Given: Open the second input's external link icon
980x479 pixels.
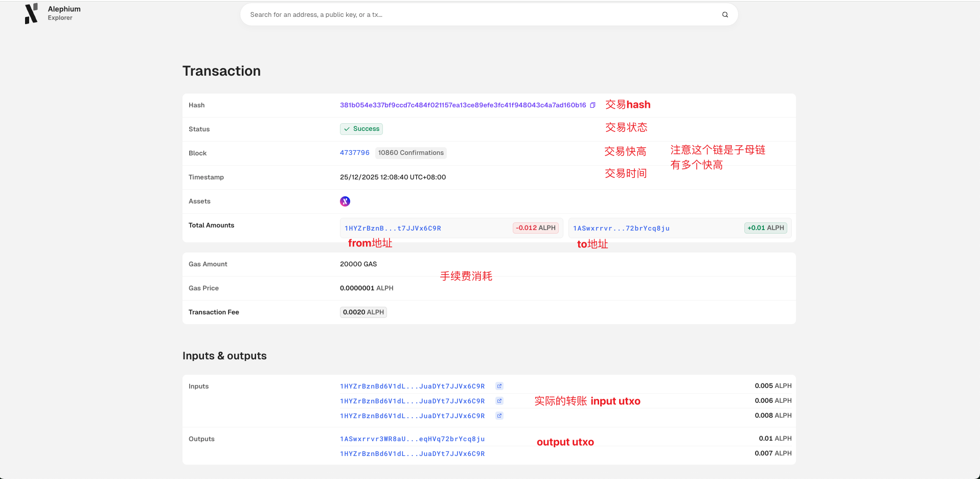Looking at the screenshot, I should pos(499,401).
